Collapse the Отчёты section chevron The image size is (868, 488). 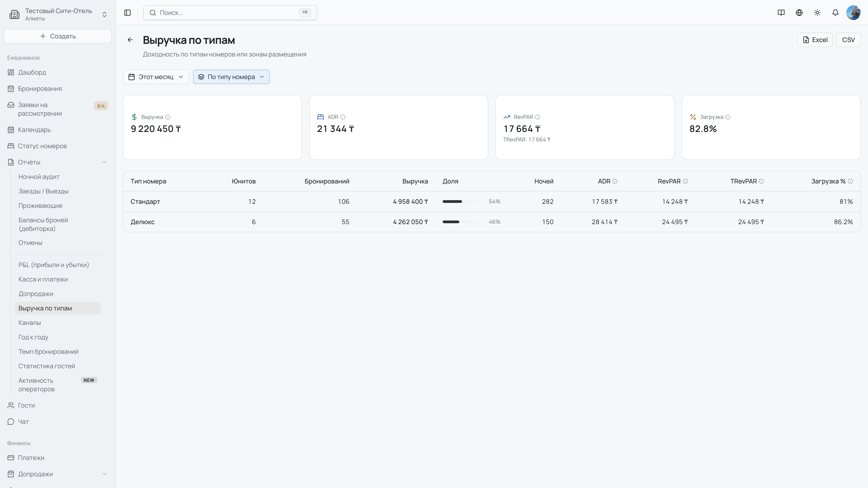coord(104,162)
